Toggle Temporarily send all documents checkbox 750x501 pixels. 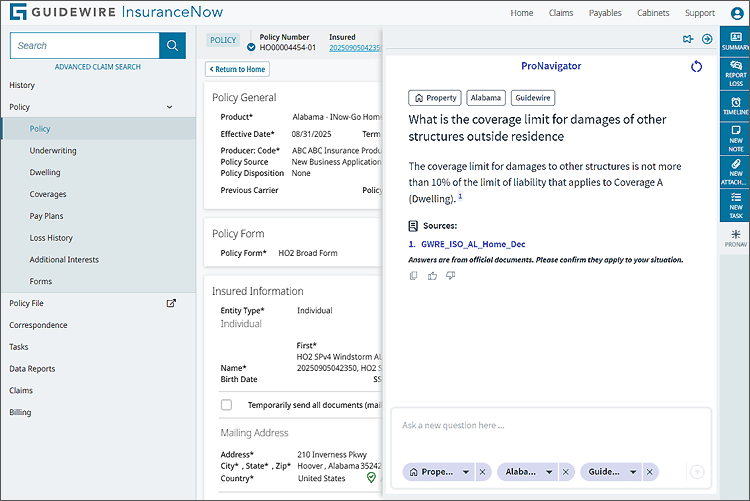[226, 405]
